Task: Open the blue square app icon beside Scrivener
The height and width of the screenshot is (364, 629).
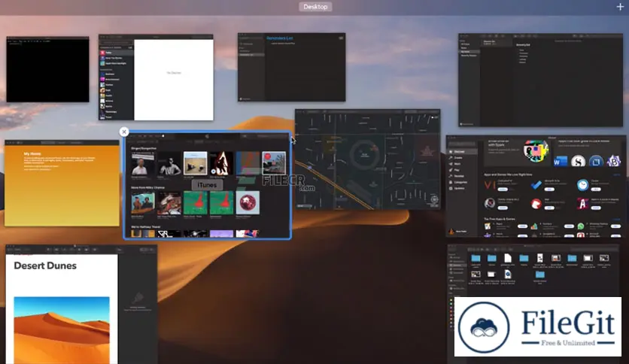Action: click(x=596, y=162)
